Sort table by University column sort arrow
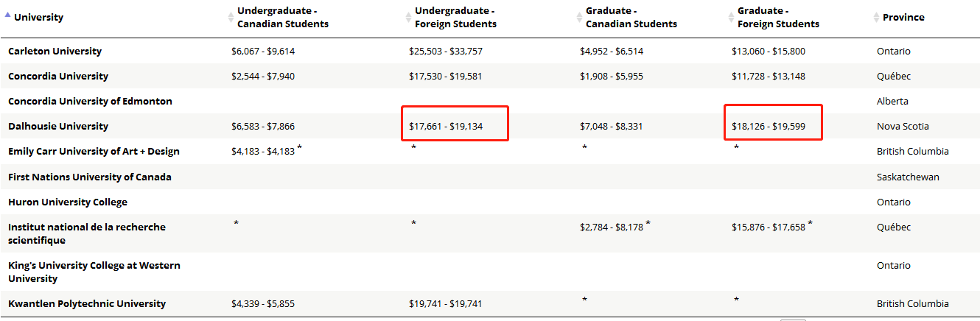This screenshot has height=321, width=980. point(8,15)
